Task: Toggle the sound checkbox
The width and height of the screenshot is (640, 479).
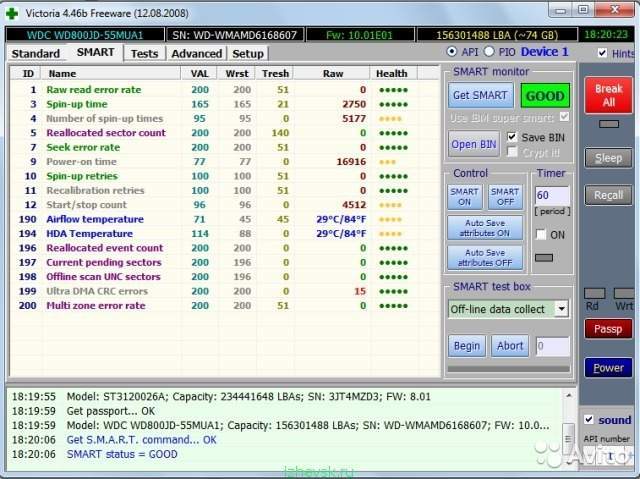Action: click(x=590, y=420)
